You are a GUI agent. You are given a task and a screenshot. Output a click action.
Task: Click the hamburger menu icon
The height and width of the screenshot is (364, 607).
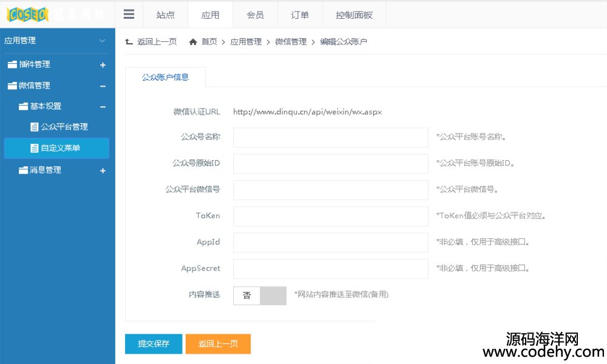point(129,15)
